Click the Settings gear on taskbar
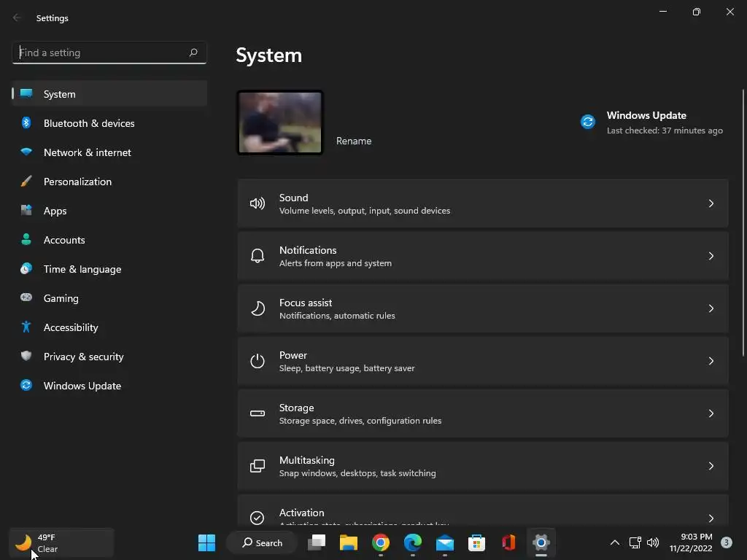 pyautogui.click(x=541, y=542)
